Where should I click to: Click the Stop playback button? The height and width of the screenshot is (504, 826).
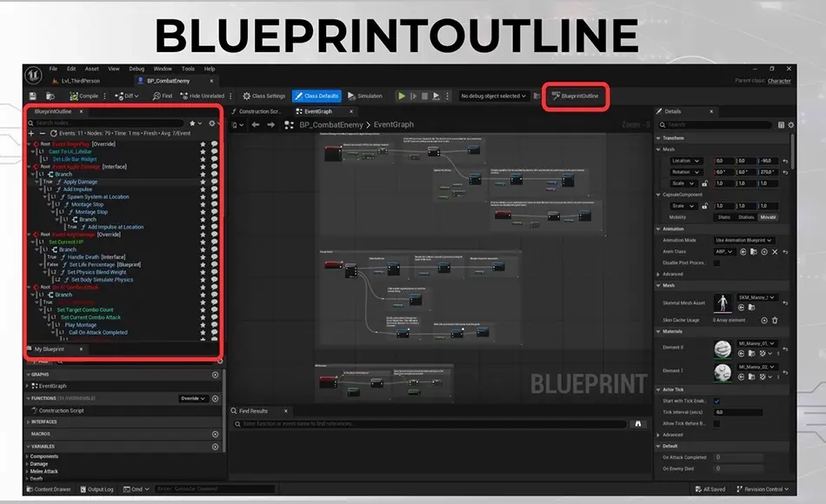click(424, 96)
